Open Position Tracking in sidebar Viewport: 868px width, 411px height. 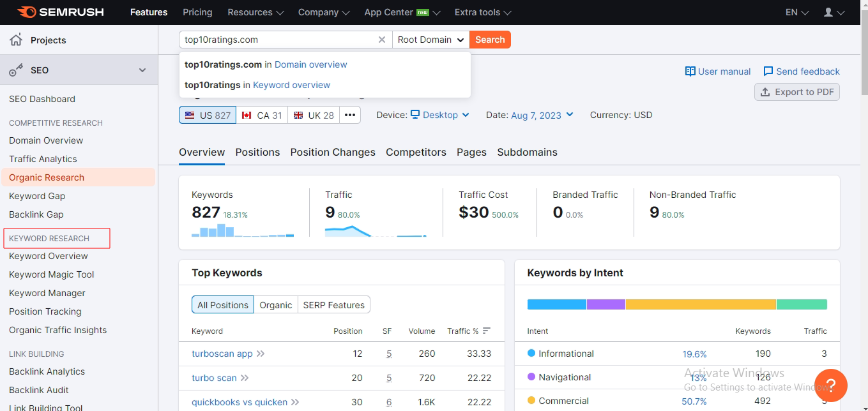pos(45,311)
